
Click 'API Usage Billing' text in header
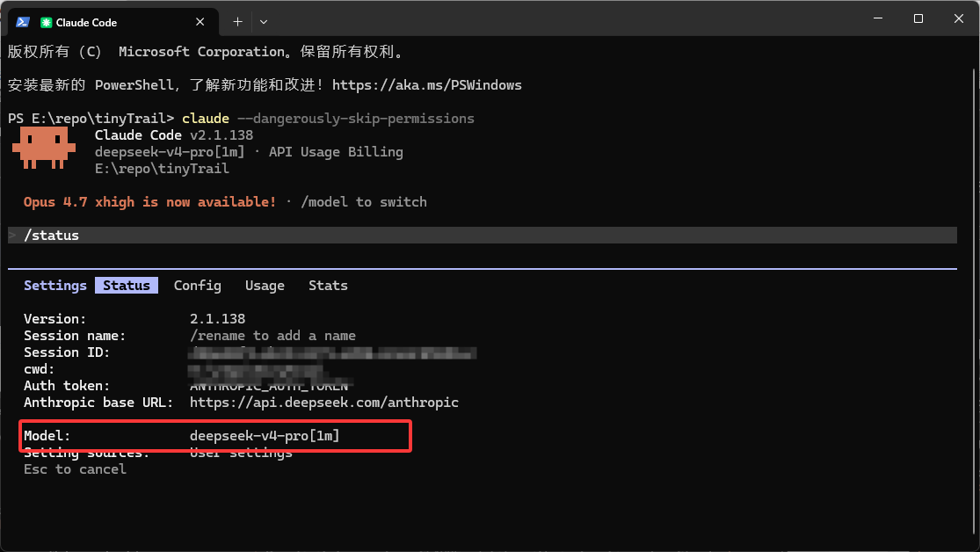point(337,152)
